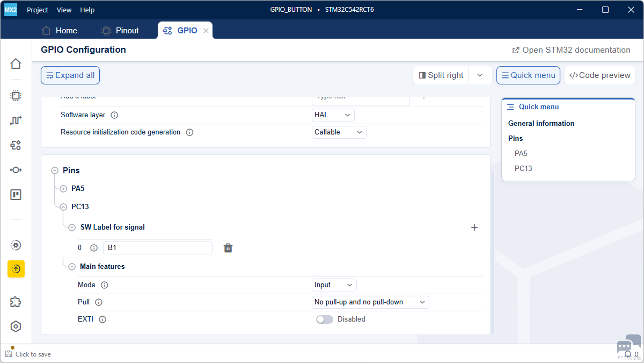This screenshot has height=363, width=644.
Task: Open the Software layer HAL dropdown
Action: (333, 115)
